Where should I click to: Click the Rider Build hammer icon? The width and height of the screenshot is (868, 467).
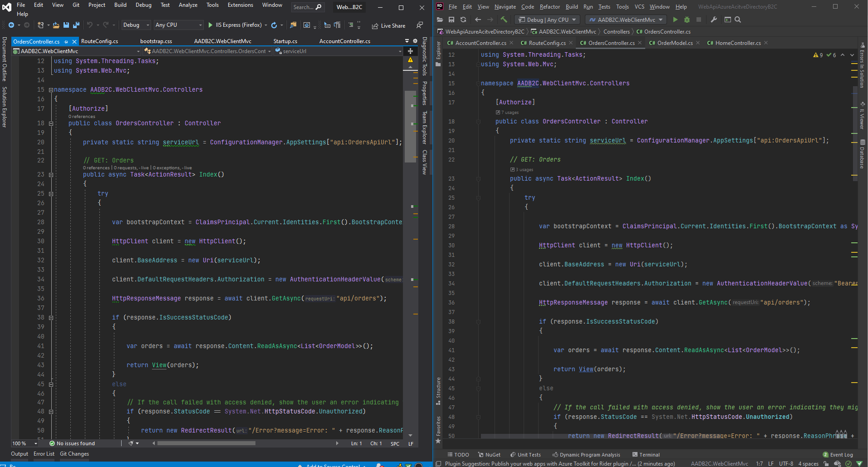504,20
